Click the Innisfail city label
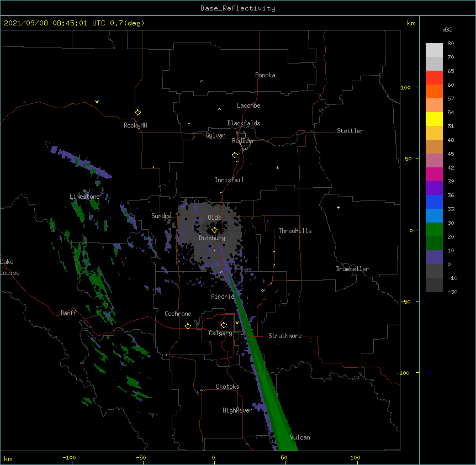476x465 pixels. 229,180
